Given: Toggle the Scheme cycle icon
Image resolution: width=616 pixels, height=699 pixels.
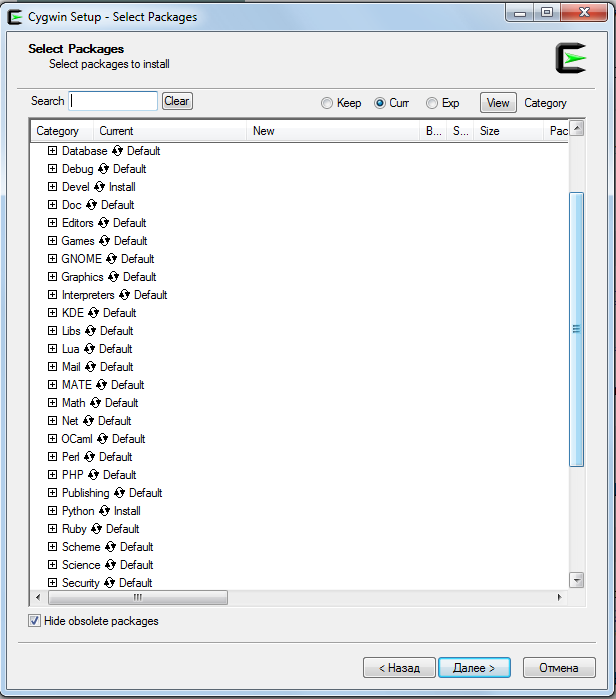Looking at the screenshot, I should (111, 547).
